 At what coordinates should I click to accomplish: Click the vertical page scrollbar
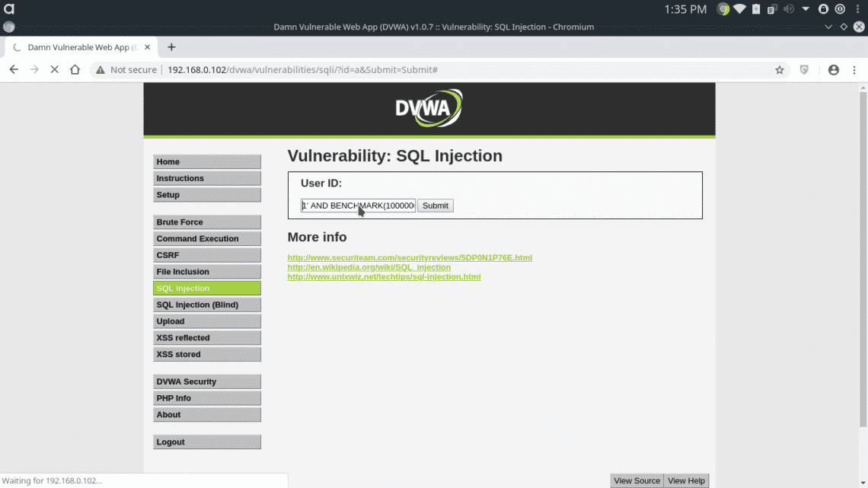pos(863,259)
